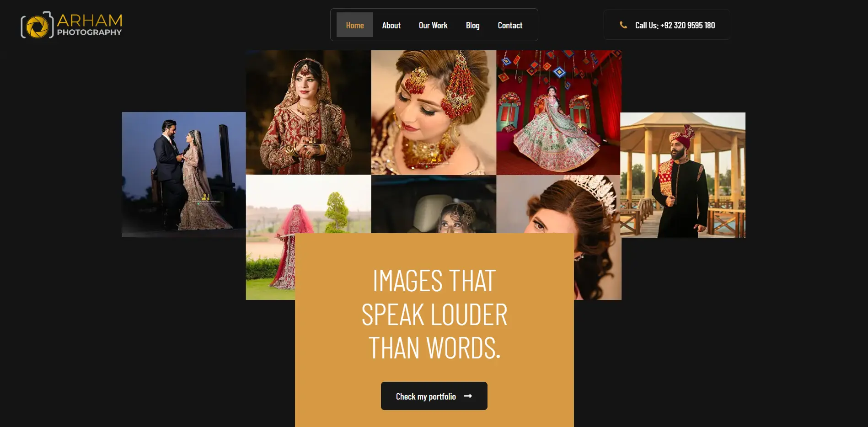Click the Check my portfolio button
The width and height of the screenshot is (868, 427).
[434, 396]
